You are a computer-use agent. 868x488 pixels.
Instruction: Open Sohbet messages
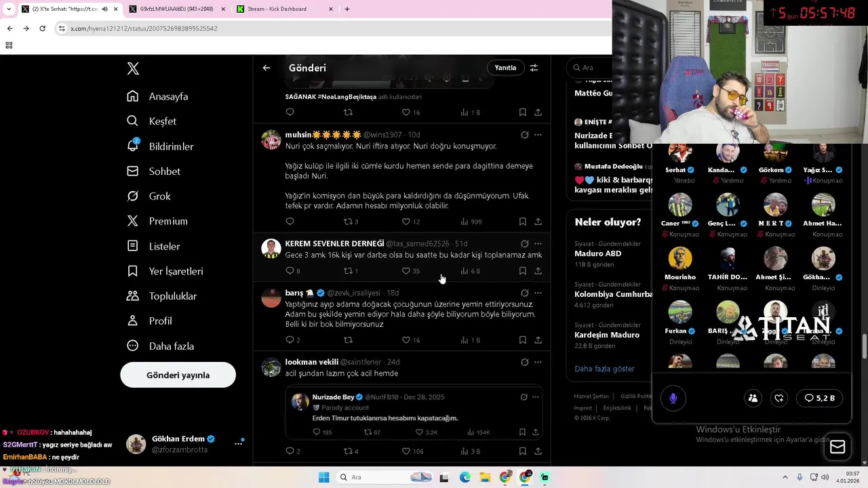tap(153, 171)
